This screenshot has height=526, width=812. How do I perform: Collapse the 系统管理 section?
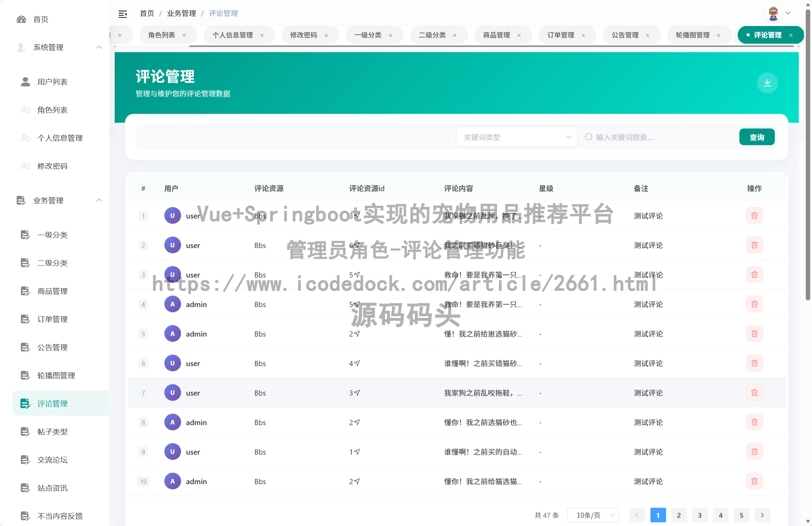[99, 47]
